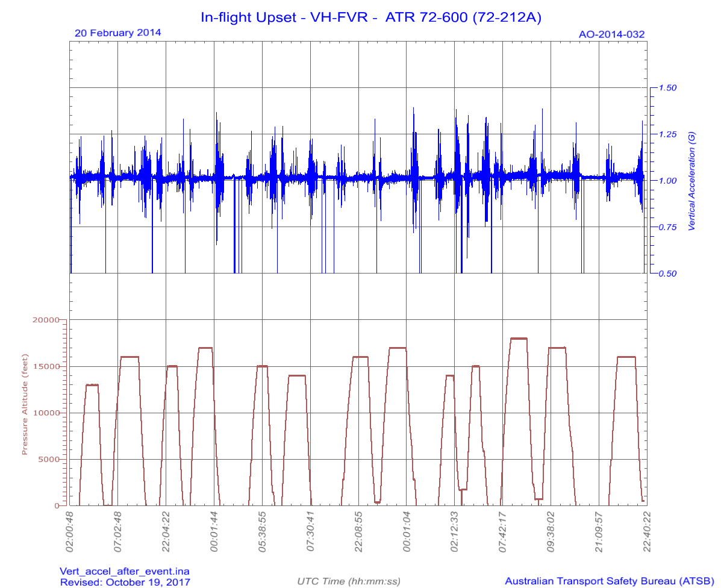This screenshot has width=721, height=588.
Task: Click the 13000 ft plateau of first flight
Action: point(92,385)
